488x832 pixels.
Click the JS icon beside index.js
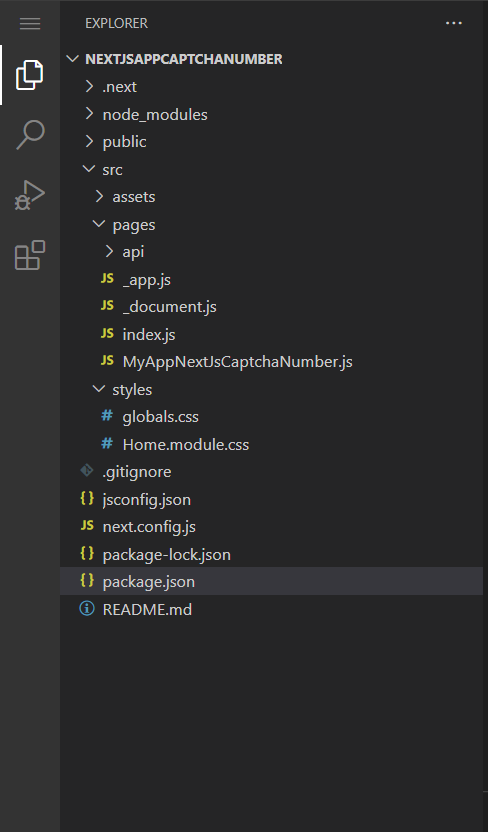pos(107,333)
